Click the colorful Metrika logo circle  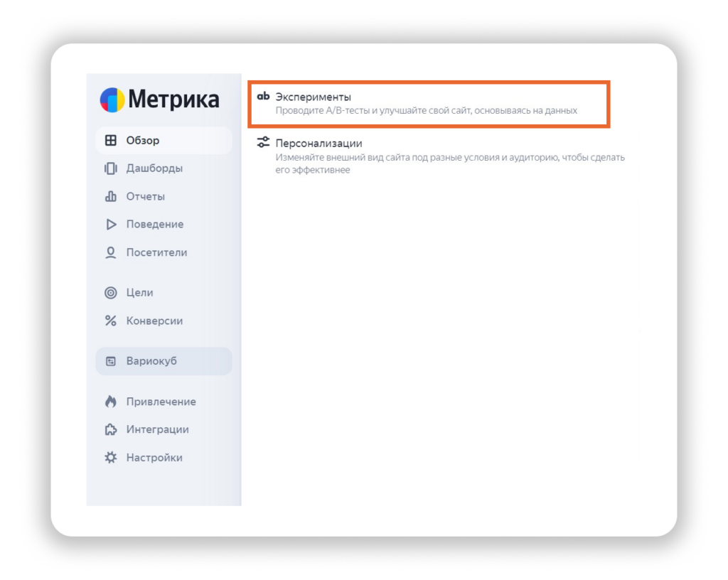pyautogui.click(x=112, y=100)
